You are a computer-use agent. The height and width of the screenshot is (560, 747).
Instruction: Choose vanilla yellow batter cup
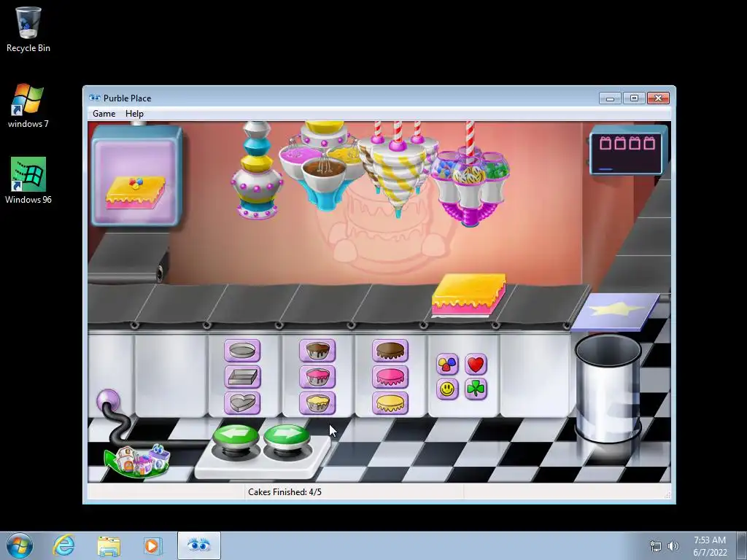coord(317,403)
